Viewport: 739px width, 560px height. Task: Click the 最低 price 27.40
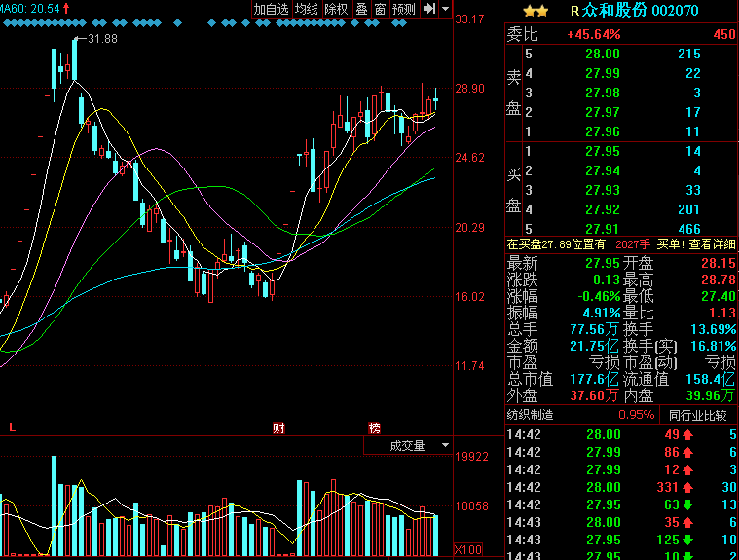point(719,296)
